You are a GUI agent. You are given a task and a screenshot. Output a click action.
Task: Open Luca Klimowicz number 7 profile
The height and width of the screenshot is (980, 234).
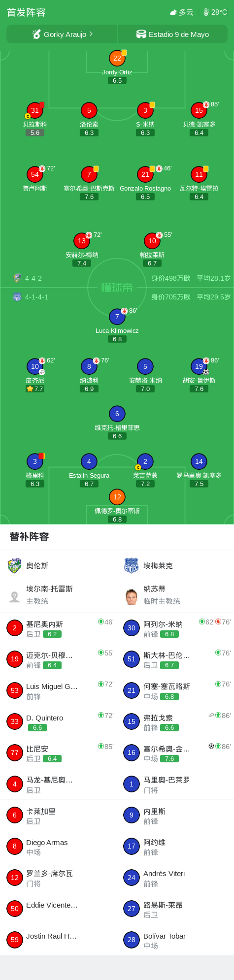117,317
